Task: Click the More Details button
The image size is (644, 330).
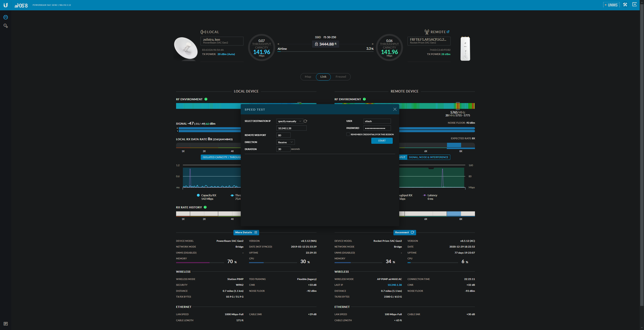Action: click(246, 232)
